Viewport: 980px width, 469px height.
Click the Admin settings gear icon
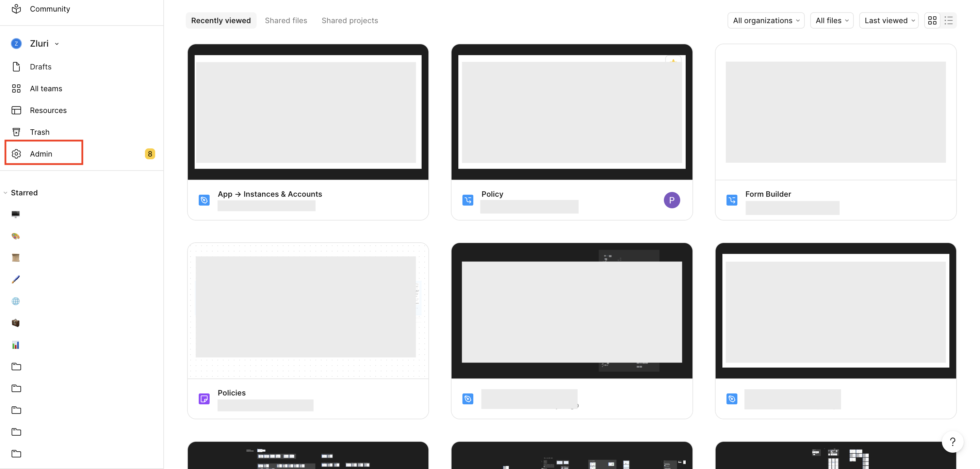pos(16,154)
